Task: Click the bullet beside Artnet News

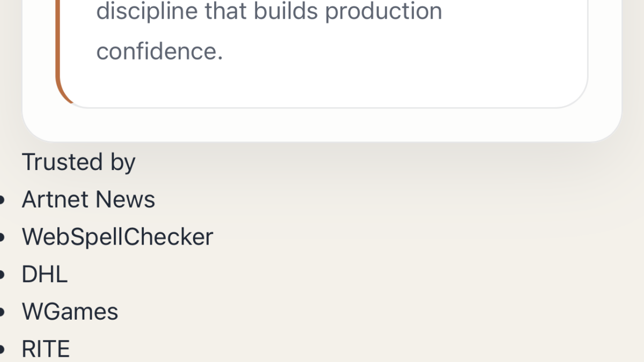Action: point(2,201)
